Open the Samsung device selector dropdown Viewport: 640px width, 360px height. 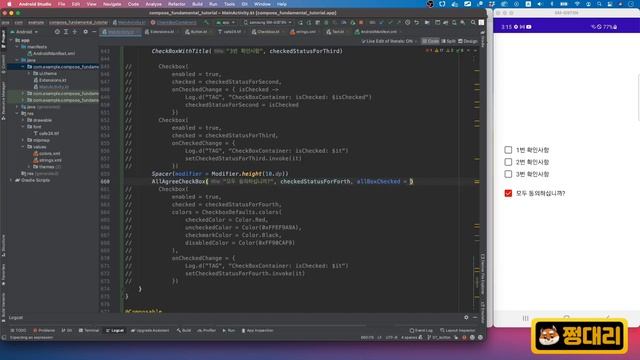(x=267, y=22)
